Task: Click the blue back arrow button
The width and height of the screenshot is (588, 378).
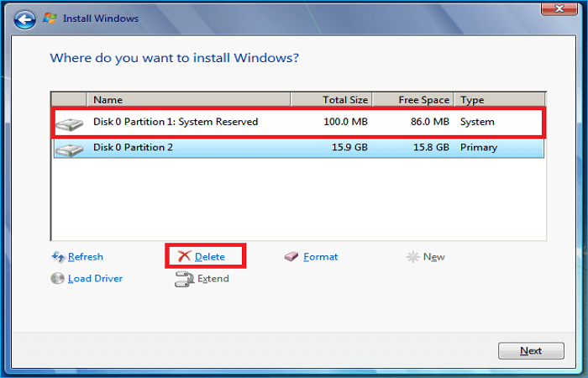Action: coord(25,18)
